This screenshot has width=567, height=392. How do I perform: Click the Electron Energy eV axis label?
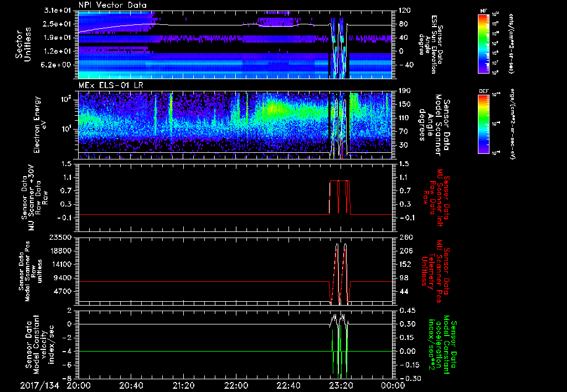[40, 125]
